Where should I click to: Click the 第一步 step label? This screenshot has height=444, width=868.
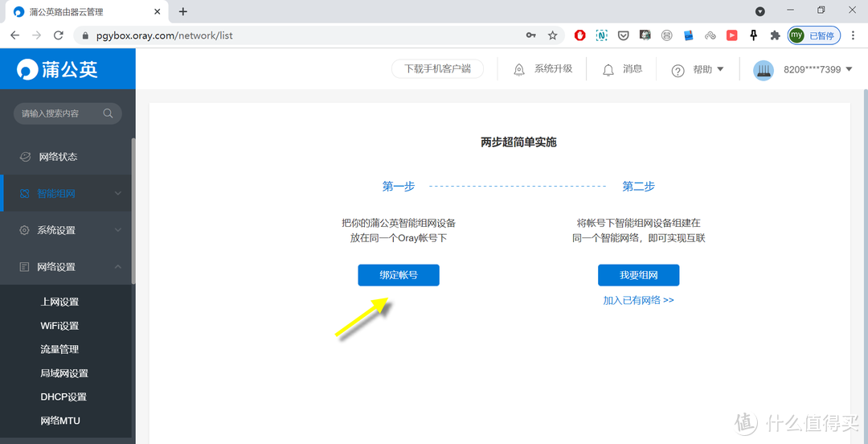(x=399, y=187)
